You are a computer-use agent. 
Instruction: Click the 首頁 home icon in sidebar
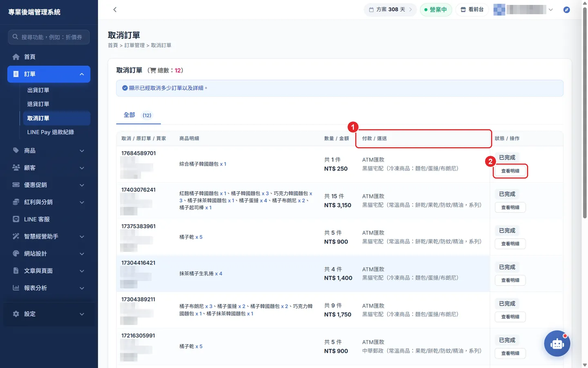click(x=16, y=57)
